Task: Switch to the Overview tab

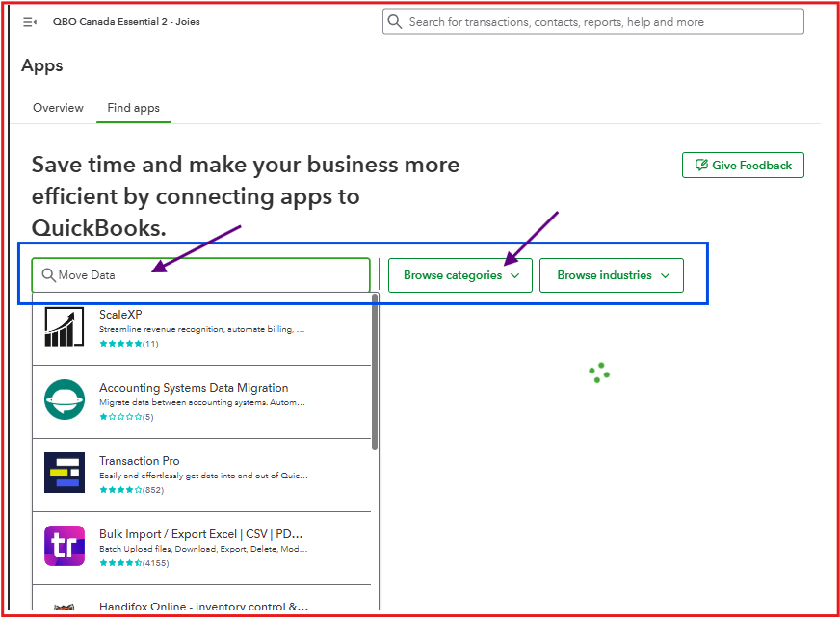Action: tap(58, 108)
